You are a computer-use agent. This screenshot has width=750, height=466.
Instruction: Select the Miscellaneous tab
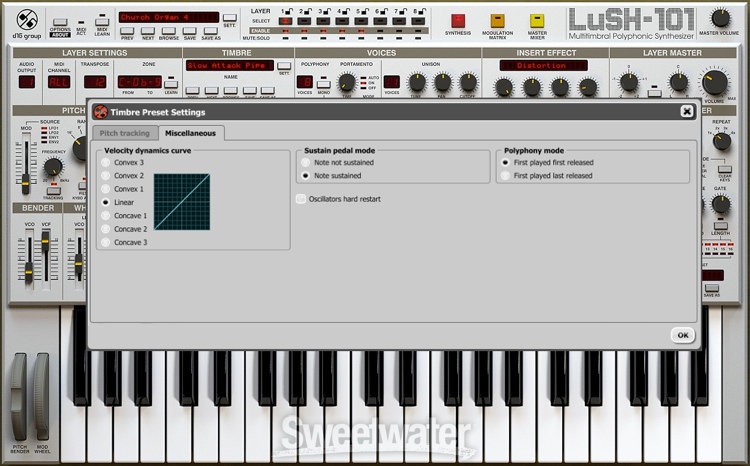tap(195, 133)
